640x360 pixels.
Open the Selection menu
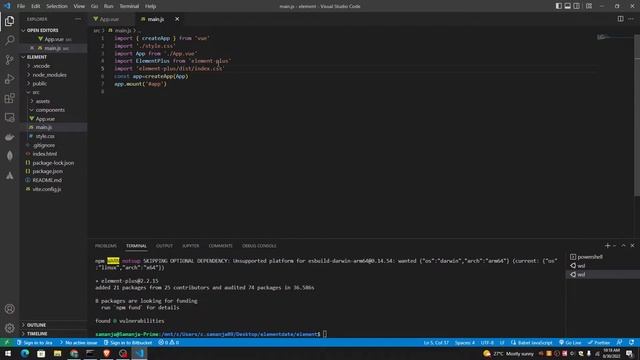(57, 6)
